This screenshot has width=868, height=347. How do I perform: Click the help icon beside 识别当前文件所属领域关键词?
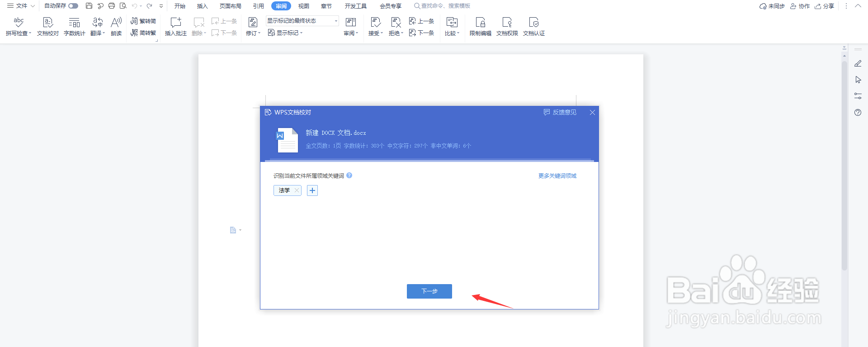pos(349,176)
